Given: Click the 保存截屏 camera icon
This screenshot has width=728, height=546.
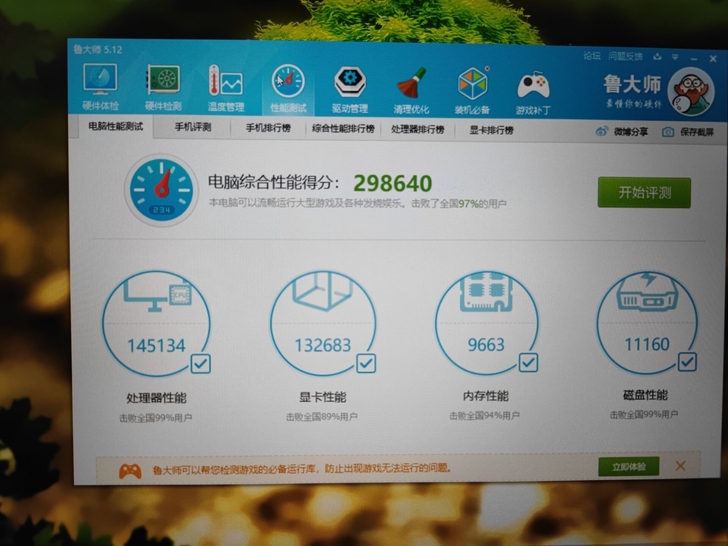Looking at the screenshot, I should (668, 132).
